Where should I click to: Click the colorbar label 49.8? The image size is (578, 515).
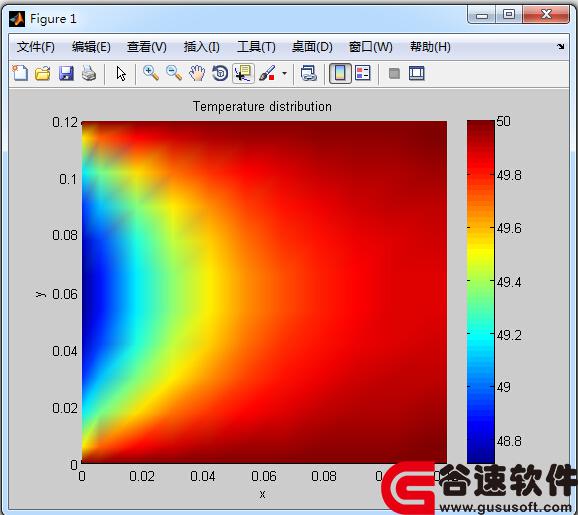click(509, 175)
